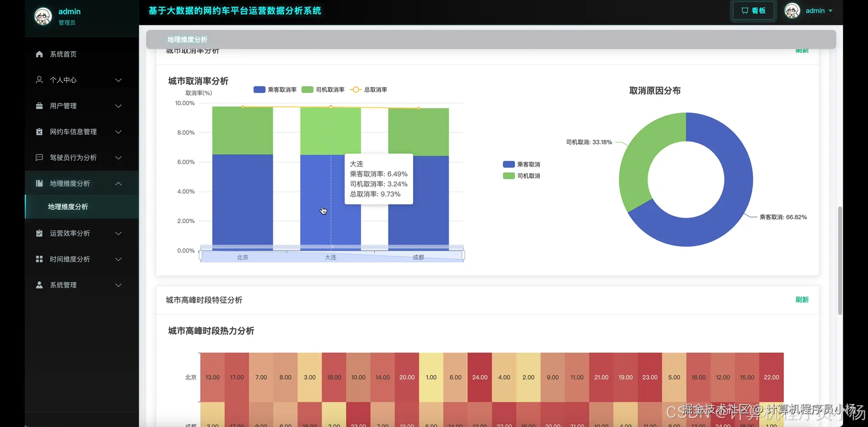The image size is (868, 427).
Task: Open the 时间维度分析 menu label
Action: (70, 259)
